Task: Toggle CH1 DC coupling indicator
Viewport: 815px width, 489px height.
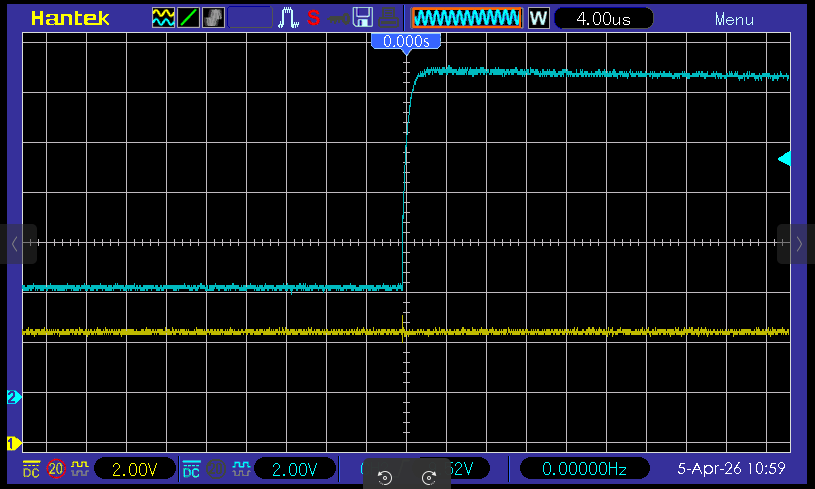Action: 31,469
